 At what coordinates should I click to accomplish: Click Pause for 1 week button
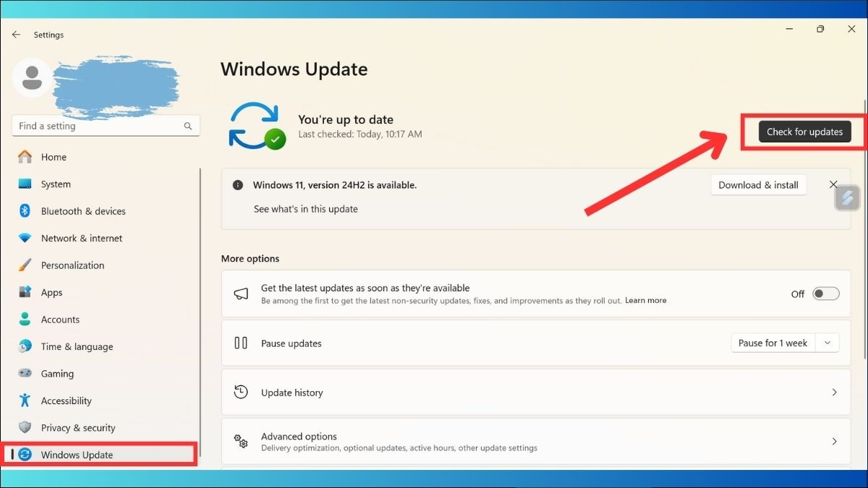coord(773,343)
